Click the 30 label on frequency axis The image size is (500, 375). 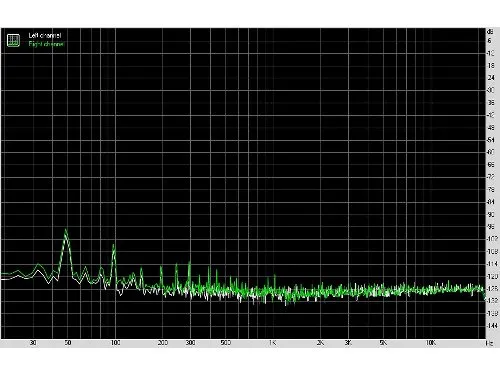pos(33,343)
